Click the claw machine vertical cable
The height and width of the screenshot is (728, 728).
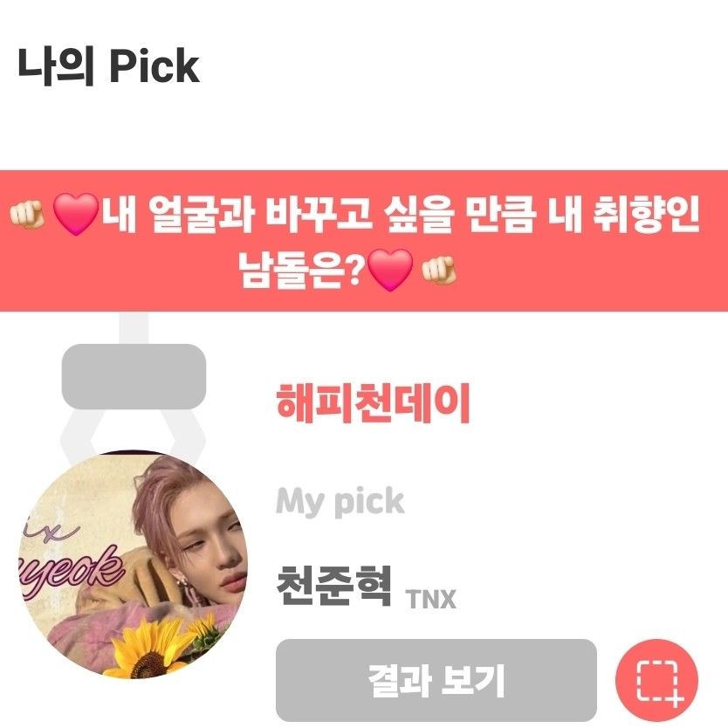click(x=134, y=328)
